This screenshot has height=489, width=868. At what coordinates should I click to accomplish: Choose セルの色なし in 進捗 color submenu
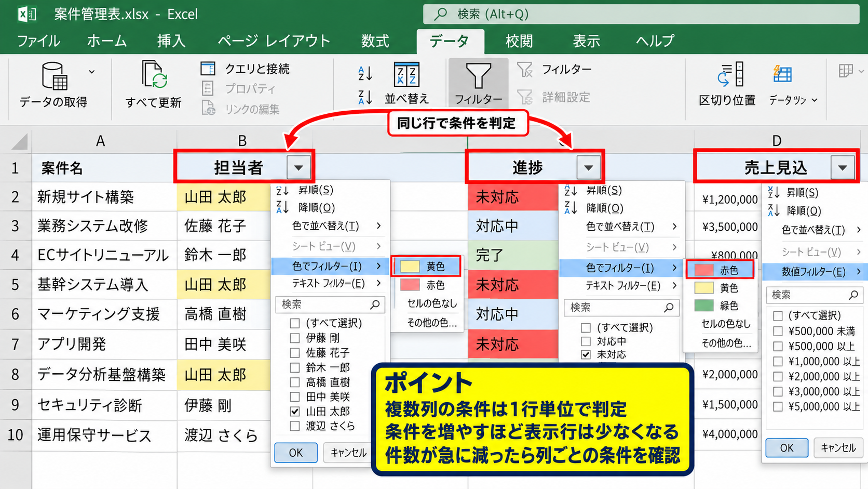coord(726,324)
